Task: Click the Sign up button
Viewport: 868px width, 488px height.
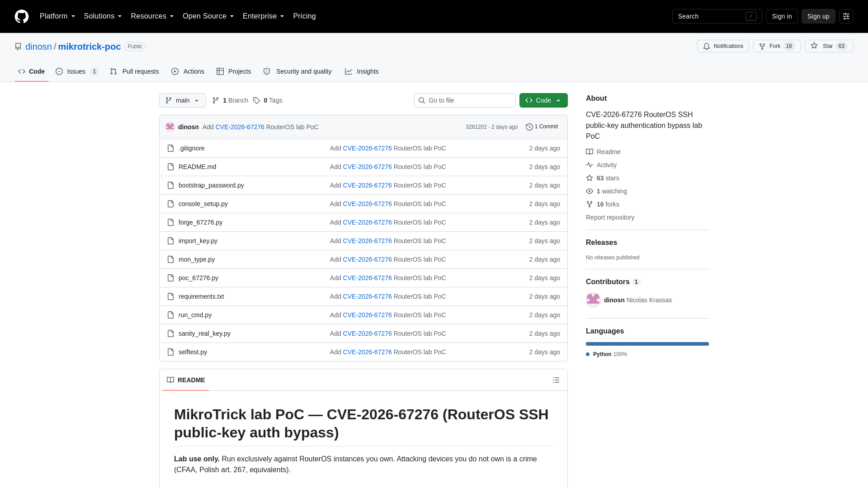Action: (x=818, y=16)
